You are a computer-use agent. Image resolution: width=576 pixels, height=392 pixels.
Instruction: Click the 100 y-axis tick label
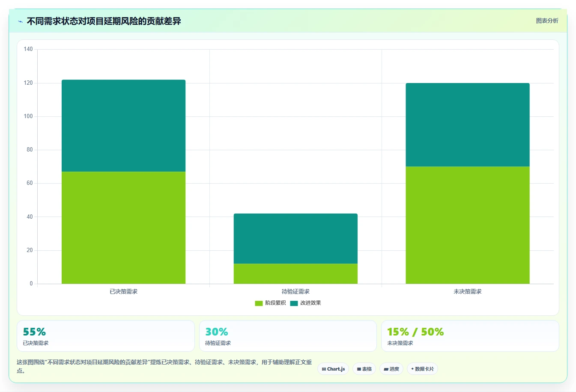(x=28, y=116)
